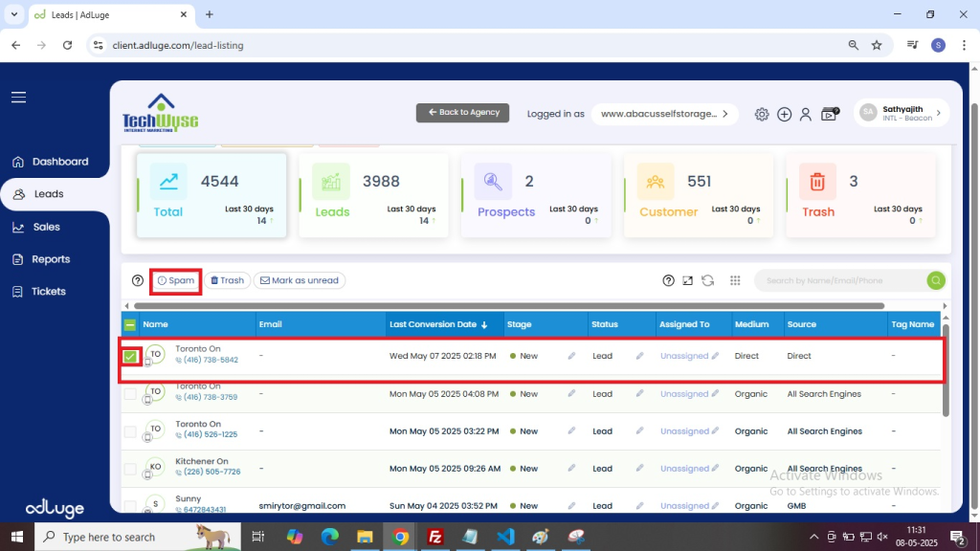Click the green search magnifier button
The height and width of the screenshot is (551, 980).
coord(935,280)
